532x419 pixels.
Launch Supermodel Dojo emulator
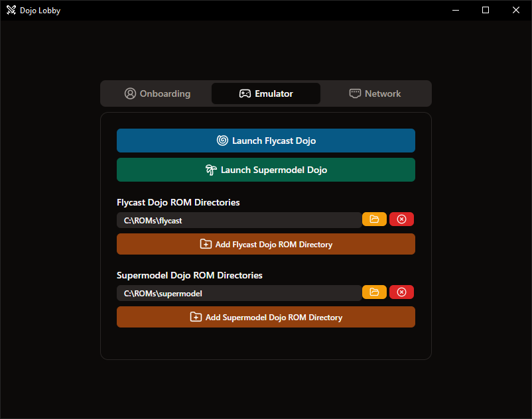[x=266, y=170]
